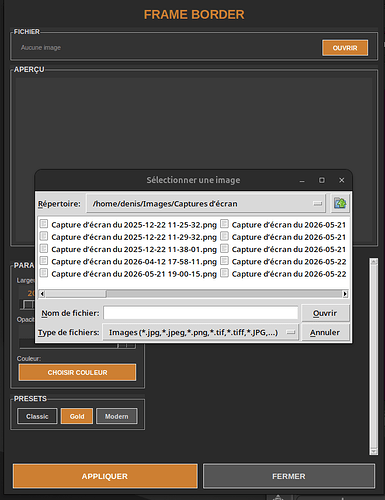Select file Capture d'écran du 2026-04-12 17-58-11.png
The image size is (385, 500).
(x=134, y=262)
